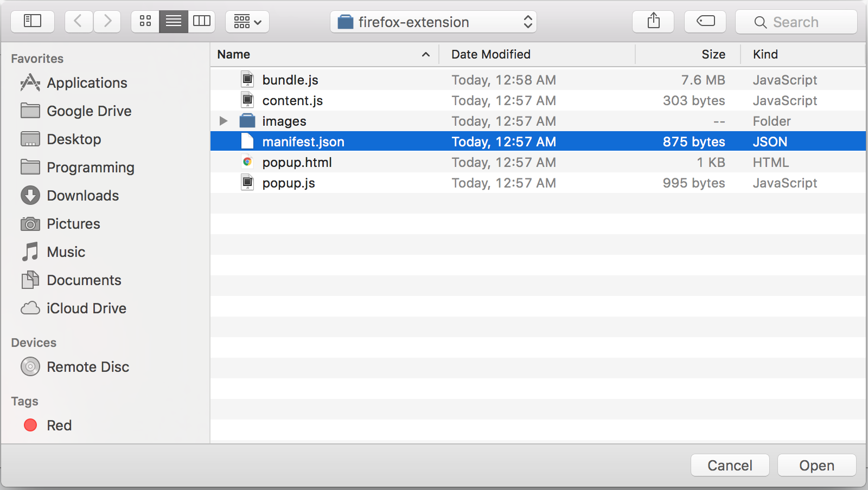
Task: Click the red tag color dot
Action: [30, 425]
